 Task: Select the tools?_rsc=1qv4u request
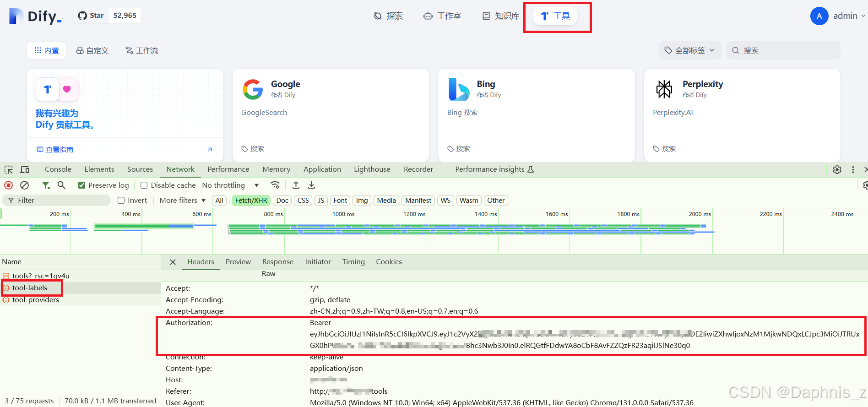pos(80,276)
